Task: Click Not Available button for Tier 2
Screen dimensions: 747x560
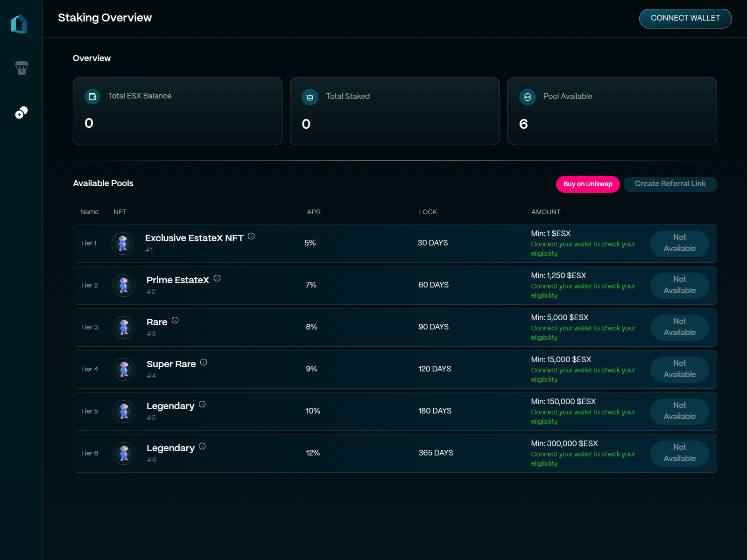Action: pos(680,285)
